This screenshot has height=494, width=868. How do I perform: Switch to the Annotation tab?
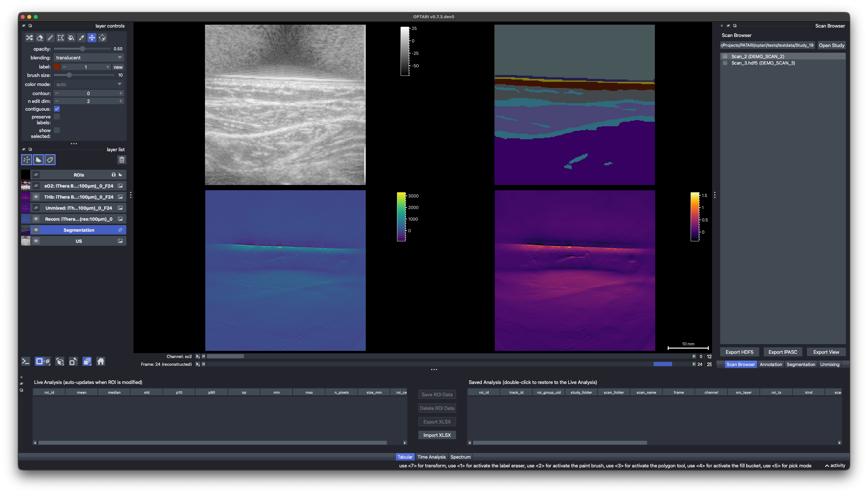click(771, 364)
